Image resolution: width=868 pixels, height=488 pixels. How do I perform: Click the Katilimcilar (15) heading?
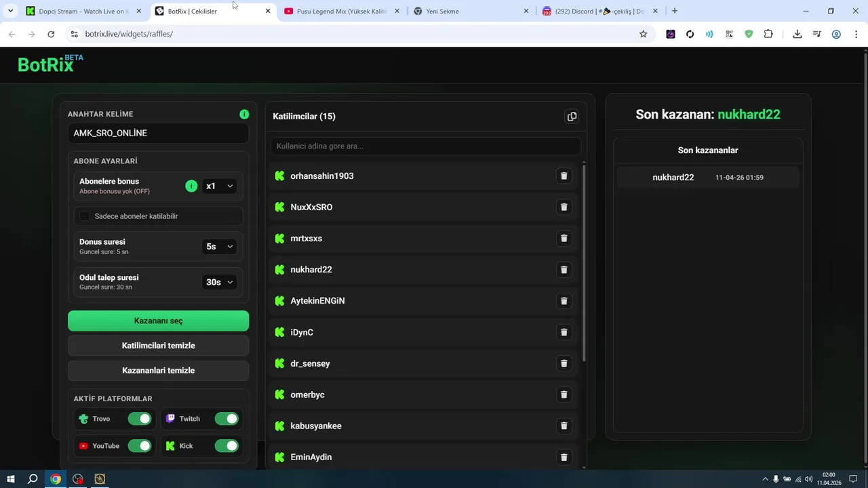(304, 117)
